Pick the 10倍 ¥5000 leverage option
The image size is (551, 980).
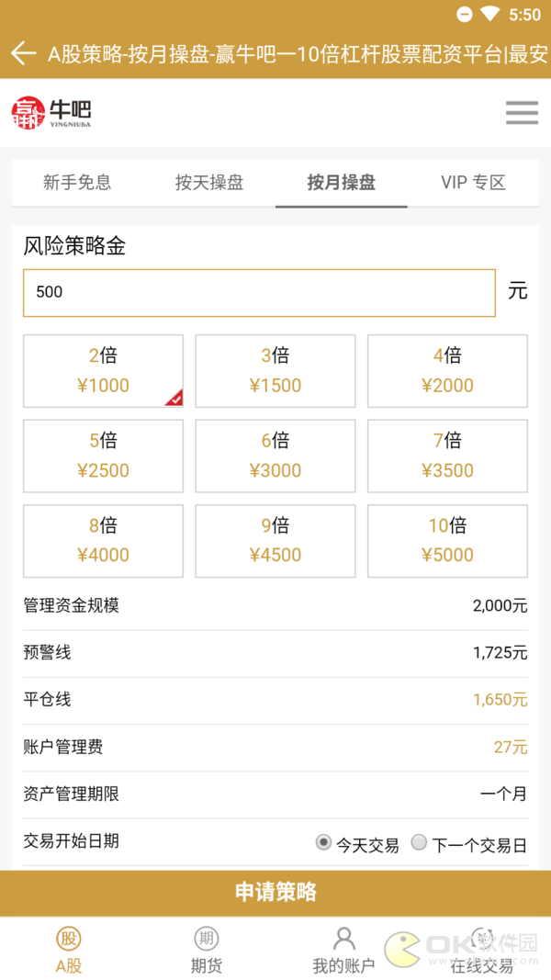coord(447,540)
